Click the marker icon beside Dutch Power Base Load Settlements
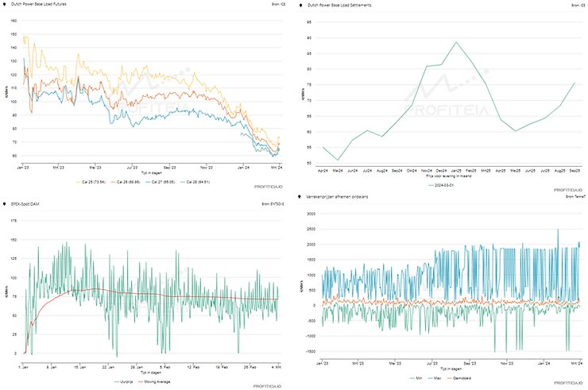 [300, 5]
